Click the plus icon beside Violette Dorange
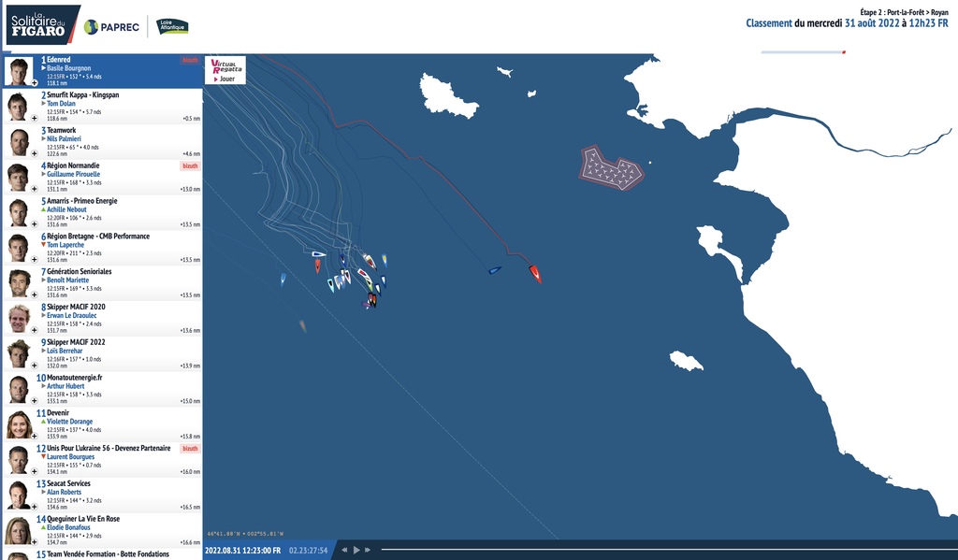 [x=35, y=437]
